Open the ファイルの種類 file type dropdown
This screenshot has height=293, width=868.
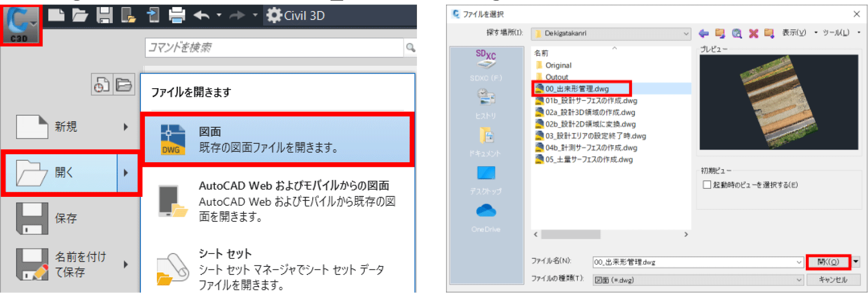click(x=799, y=280)
